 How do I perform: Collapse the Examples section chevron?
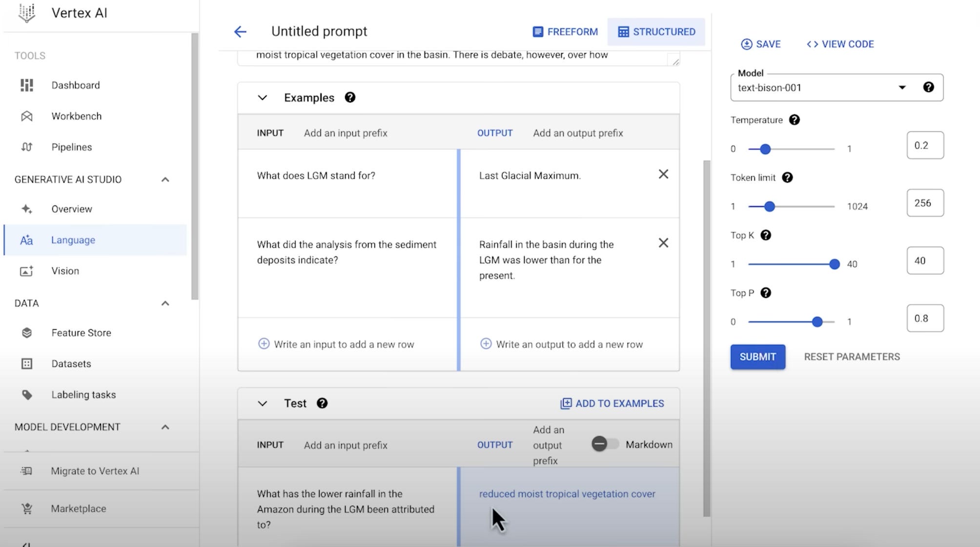coord(263,98)
